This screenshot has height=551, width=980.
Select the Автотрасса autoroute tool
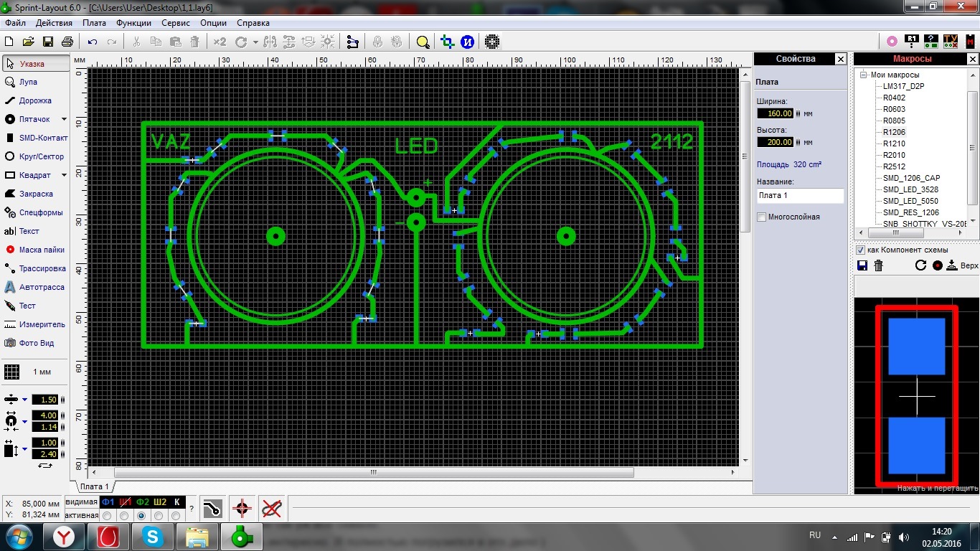(x=35, y=287)
